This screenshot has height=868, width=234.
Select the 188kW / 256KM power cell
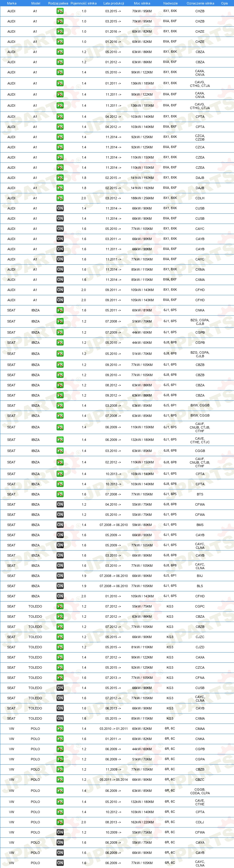[142, 198]
